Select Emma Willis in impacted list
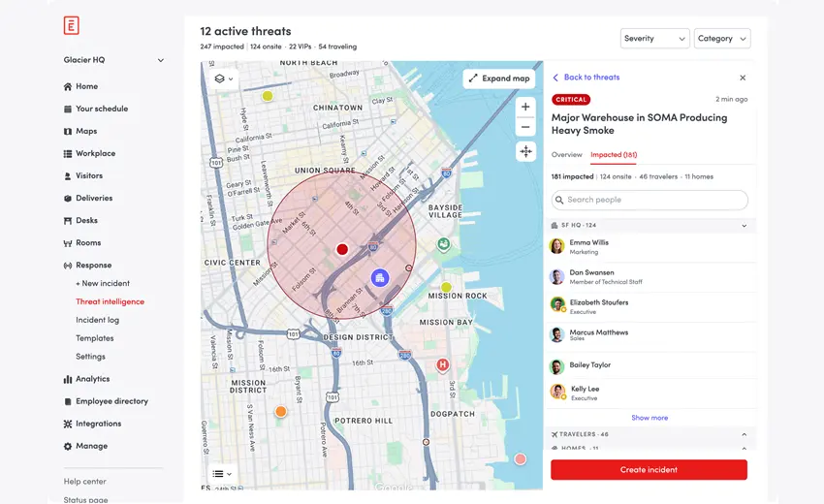The width and height of the screenshot is (824, 504). [651, 246]
